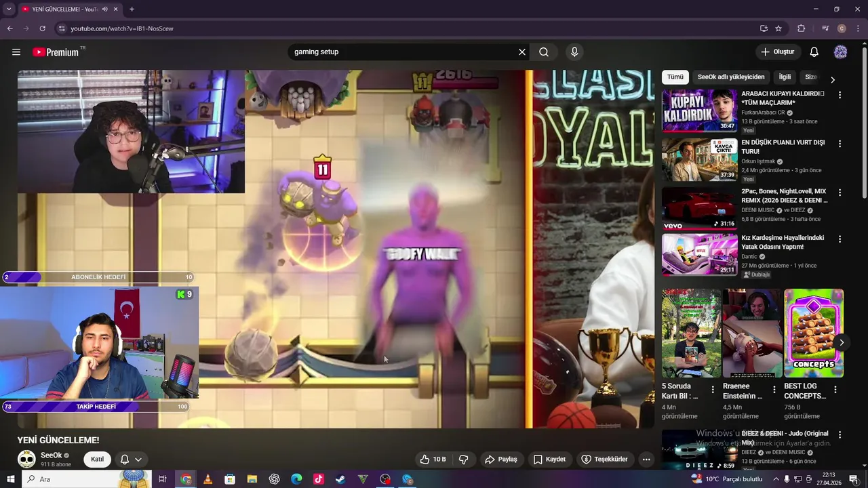868x488 pixels.
Task: Open FurkanArabacı CR channel link
Action: (763, 113)
